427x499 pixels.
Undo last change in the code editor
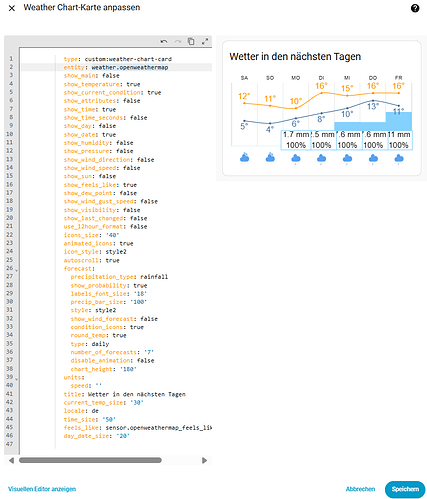click(x=164, y=41)
